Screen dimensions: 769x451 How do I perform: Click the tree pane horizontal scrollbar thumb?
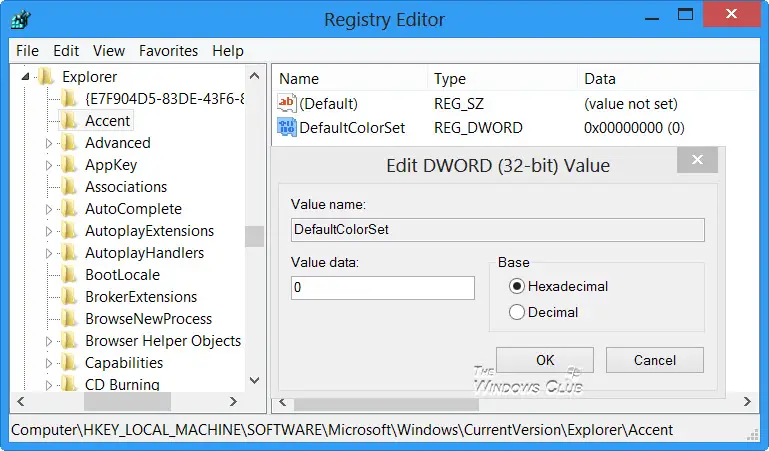coord(127,401)
